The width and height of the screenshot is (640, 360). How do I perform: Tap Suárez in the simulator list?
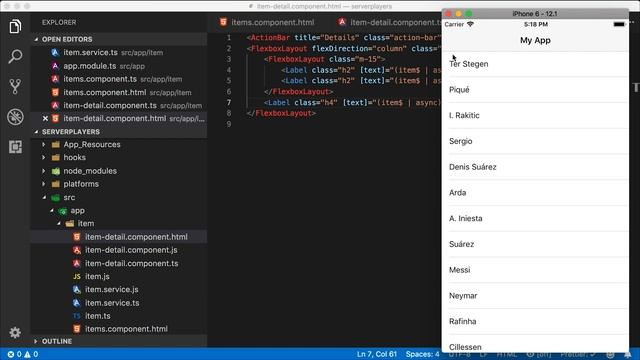point(535,244)
